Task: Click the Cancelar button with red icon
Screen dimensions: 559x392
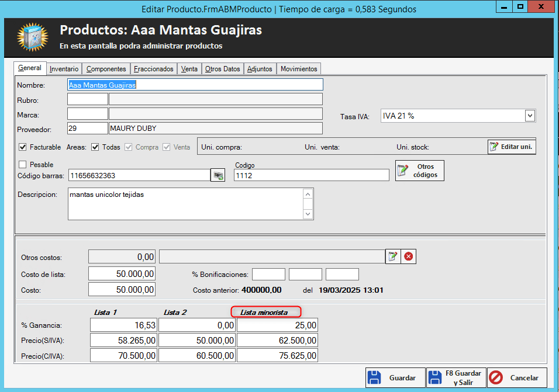Action: click(x=517, y=378)
